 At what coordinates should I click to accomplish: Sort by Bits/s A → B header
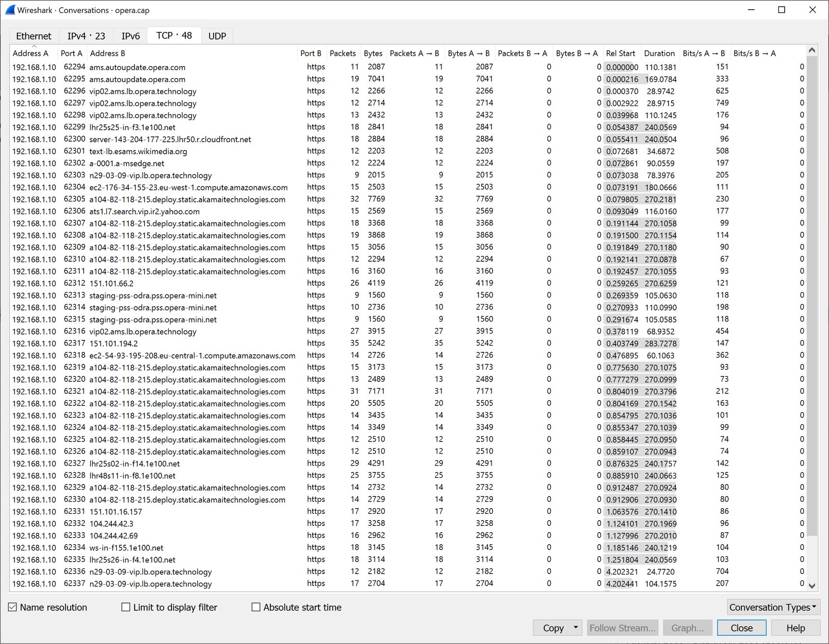click(704, 53)
